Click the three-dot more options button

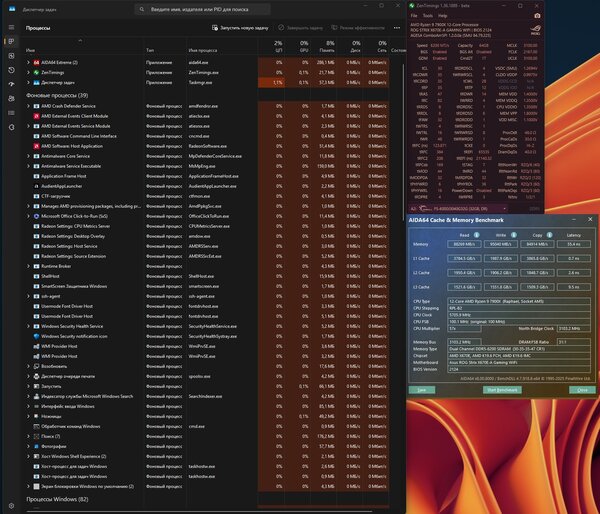[397, 28]
